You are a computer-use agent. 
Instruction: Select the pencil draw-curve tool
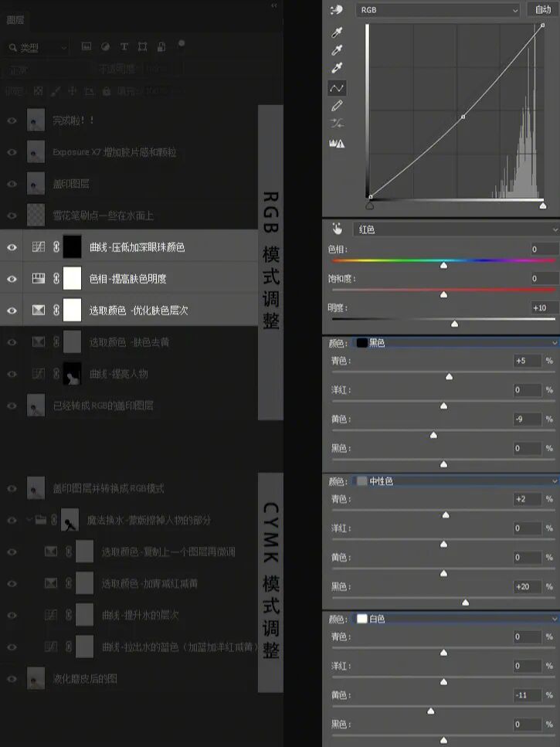tap(337, 106)
